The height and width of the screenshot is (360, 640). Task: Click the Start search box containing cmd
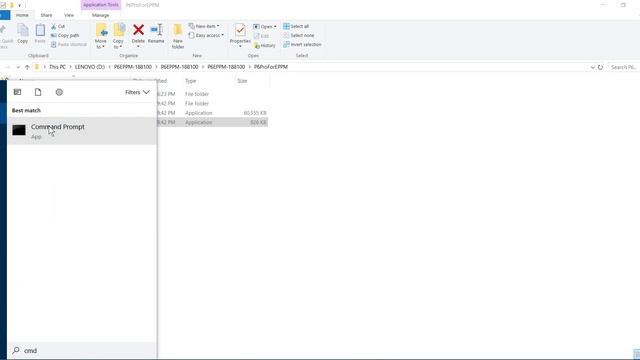click(82, 350)
